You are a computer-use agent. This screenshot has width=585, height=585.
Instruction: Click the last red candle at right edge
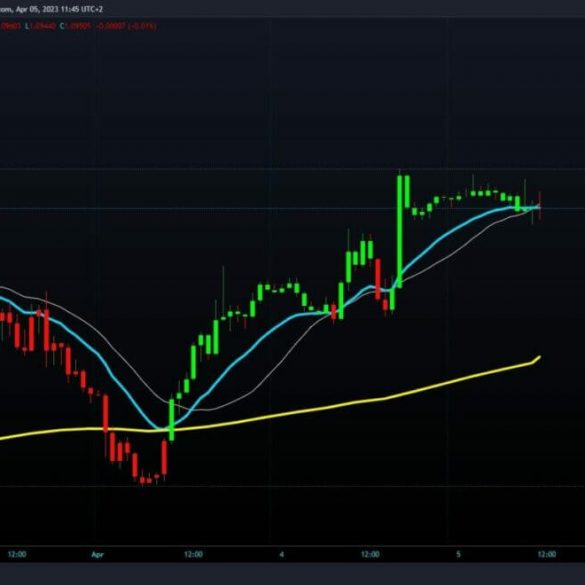(x=539, y=206)
